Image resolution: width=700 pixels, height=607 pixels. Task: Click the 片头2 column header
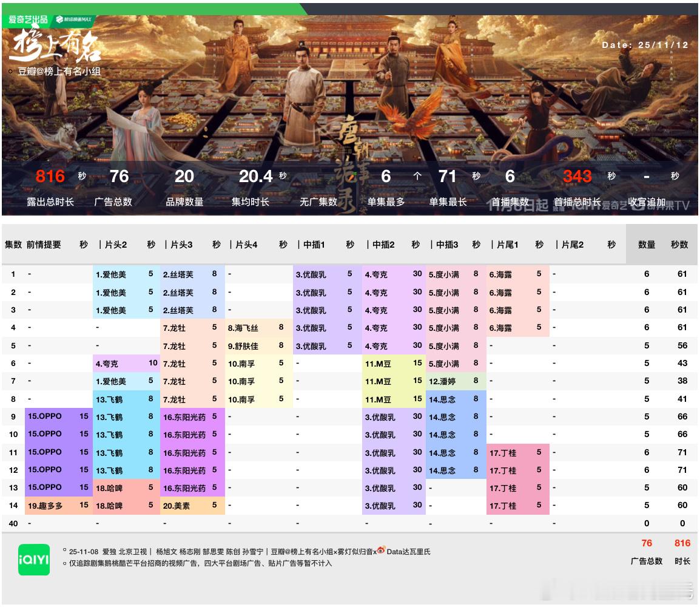point(116,245)
